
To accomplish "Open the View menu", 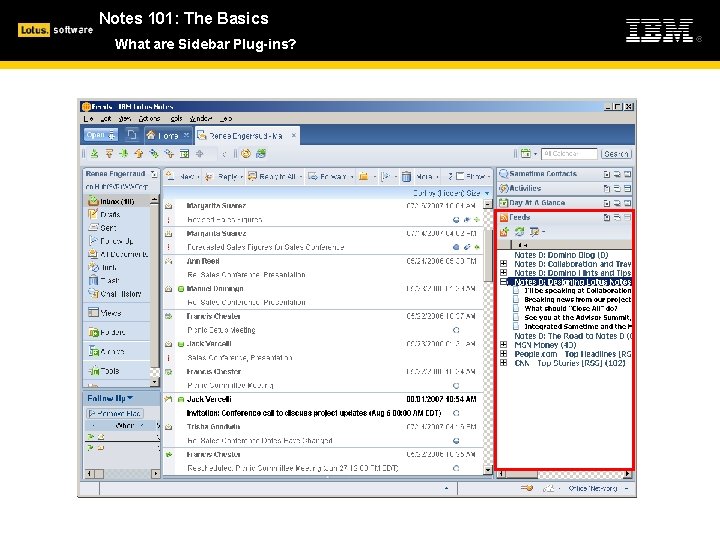I will coord(124,118).
